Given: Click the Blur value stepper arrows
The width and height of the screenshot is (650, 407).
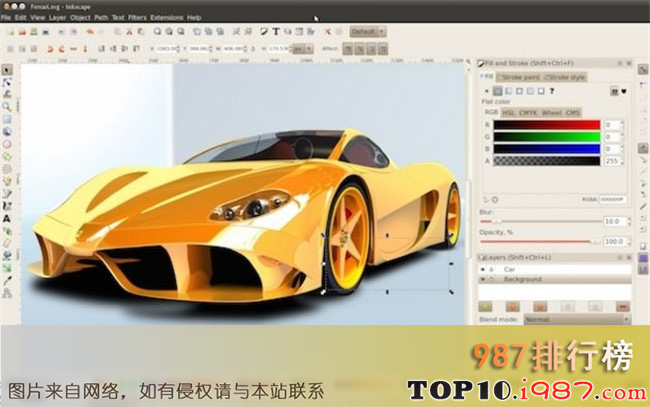Looking at the screenshot, I should tap(629, 221).
